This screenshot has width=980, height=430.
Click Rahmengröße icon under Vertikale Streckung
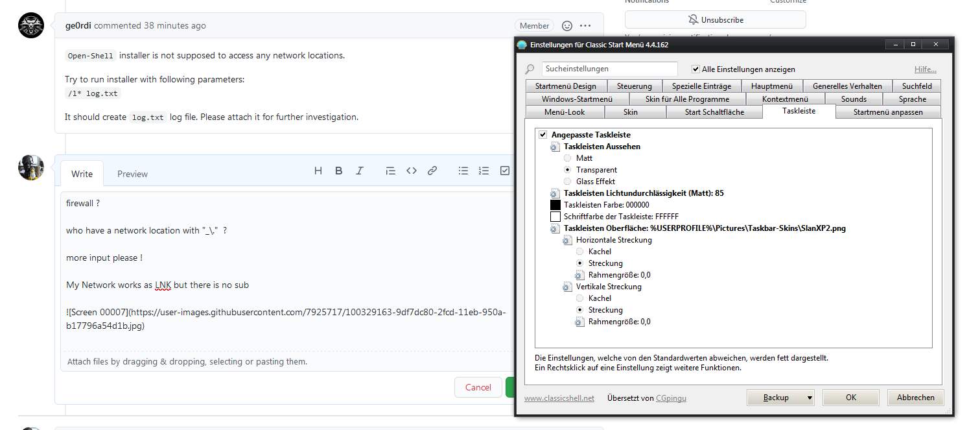579,322
